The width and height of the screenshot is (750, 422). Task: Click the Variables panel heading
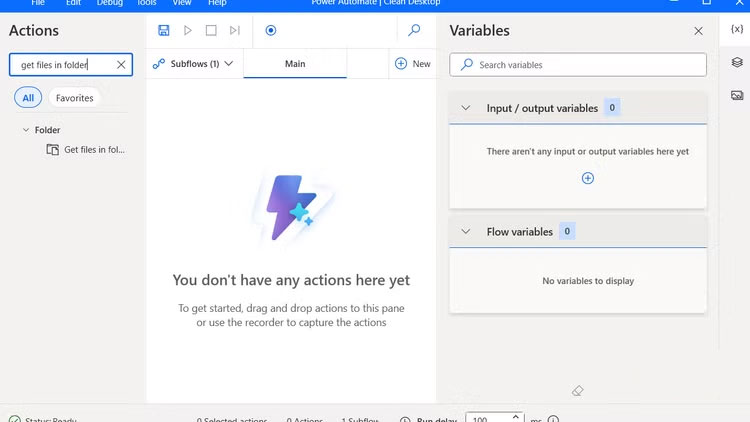pos(479,31)
